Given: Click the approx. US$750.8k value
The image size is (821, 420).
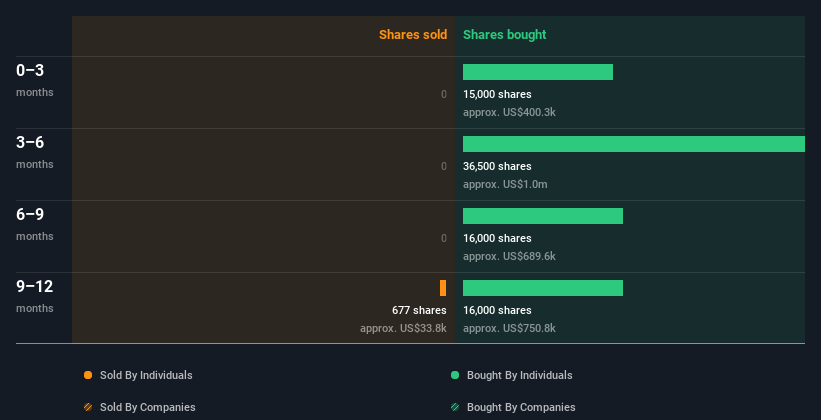Looking at the screenshot, I should tap(509, 328).
